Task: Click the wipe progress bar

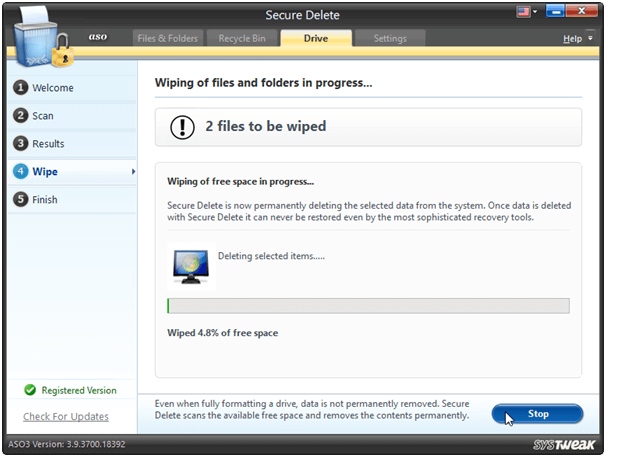Action: click(368, 306)
